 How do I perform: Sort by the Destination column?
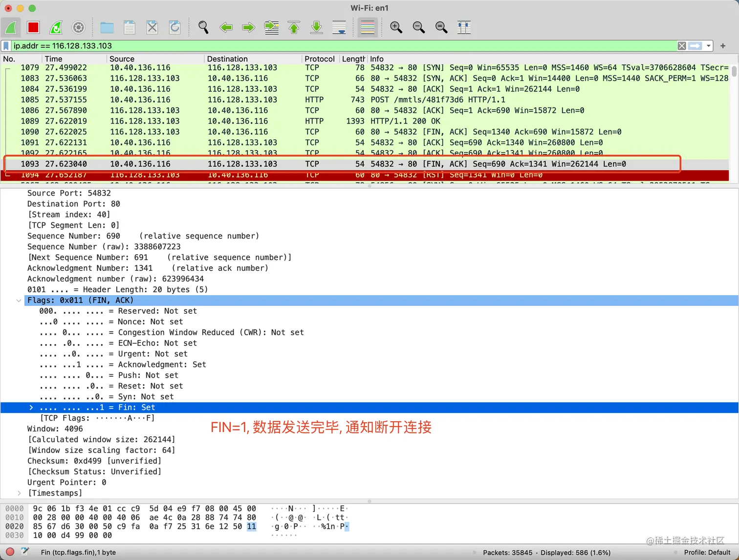pos(253,59)
